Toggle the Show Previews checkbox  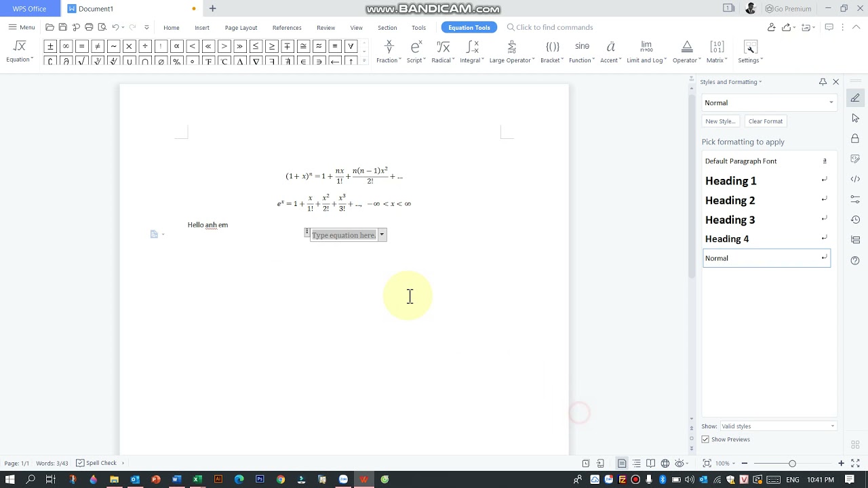(705, 439)
